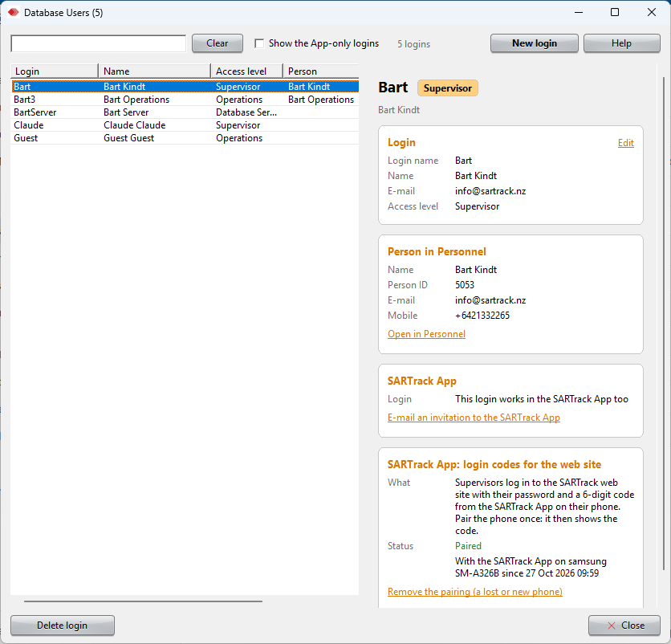Click the details panel vertical scrollbar
The width and height of the screenshot is (671, 644).
click(x=664, y=324)
